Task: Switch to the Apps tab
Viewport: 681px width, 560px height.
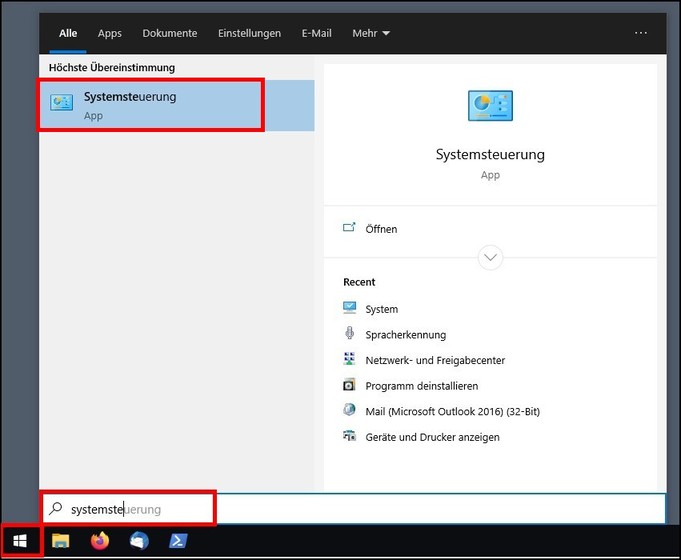Action: click(x=110, y=33)
